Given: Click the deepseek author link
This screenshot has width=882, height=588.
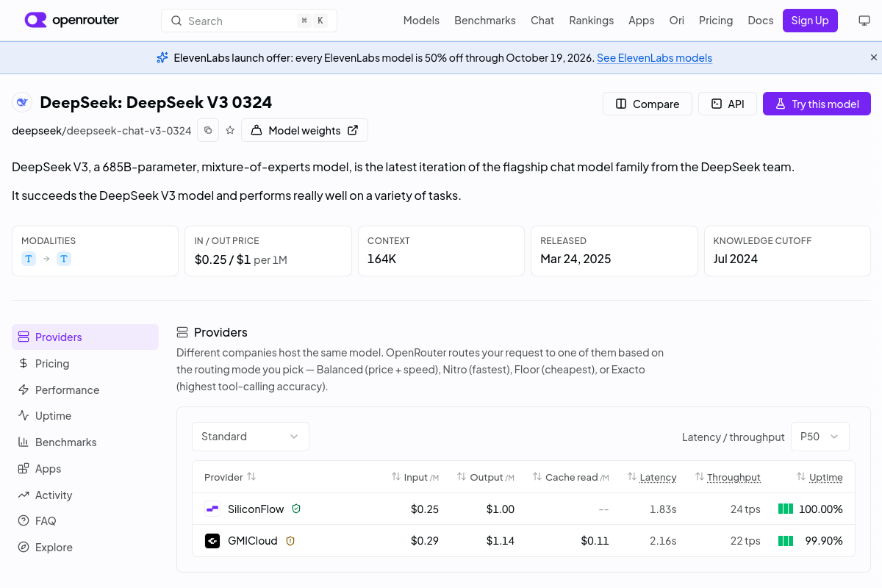Looking at the screenshot, I should point(36,130).
